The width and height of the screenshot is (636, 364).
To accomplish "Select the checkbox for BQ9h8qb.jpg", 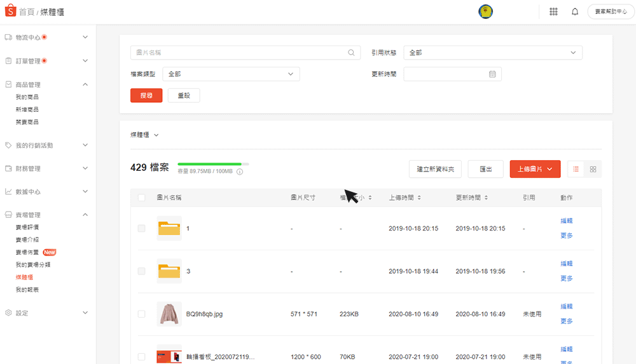I will coord(141,314).
